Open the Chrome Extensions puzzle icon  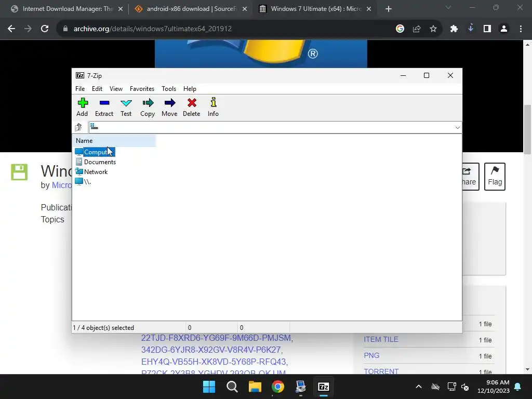point(454,29)
